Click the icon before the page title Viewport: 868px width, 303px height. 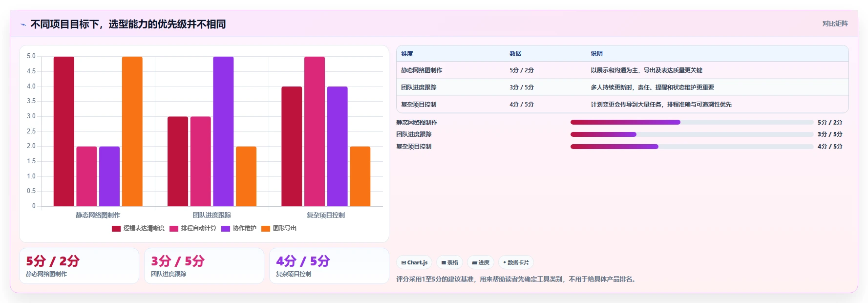[23, 24]
